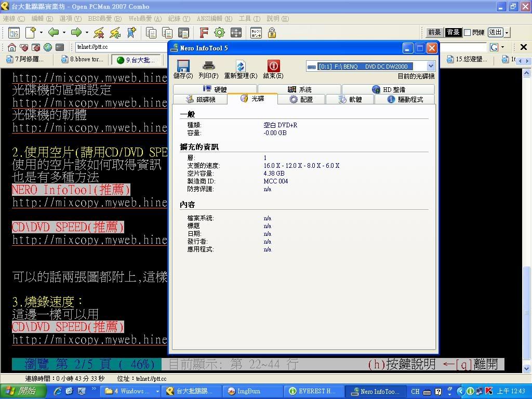Screen dimensions: 532x399
Task: Open the 工具 (T) menu
Action: [248, 19]
